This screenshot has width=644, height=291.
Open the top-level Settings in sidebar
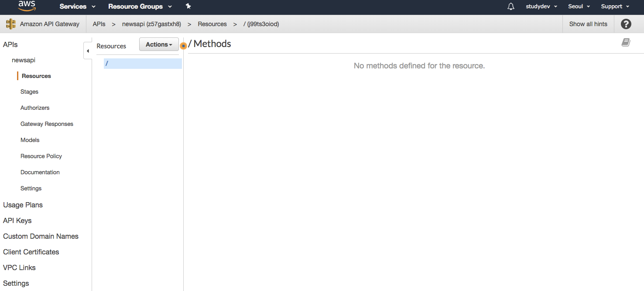click(16, 283)
